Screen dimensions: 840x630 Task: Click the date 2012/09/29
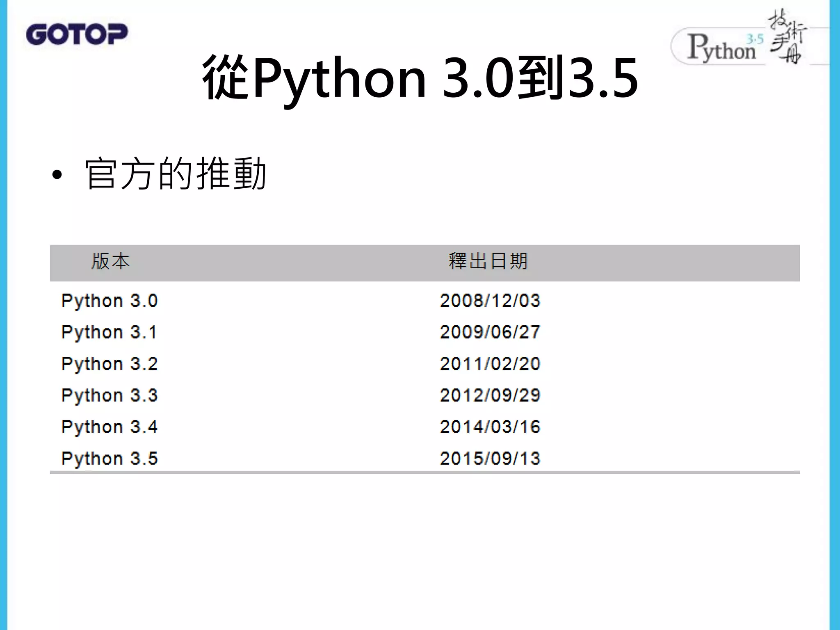coord(490,395)
